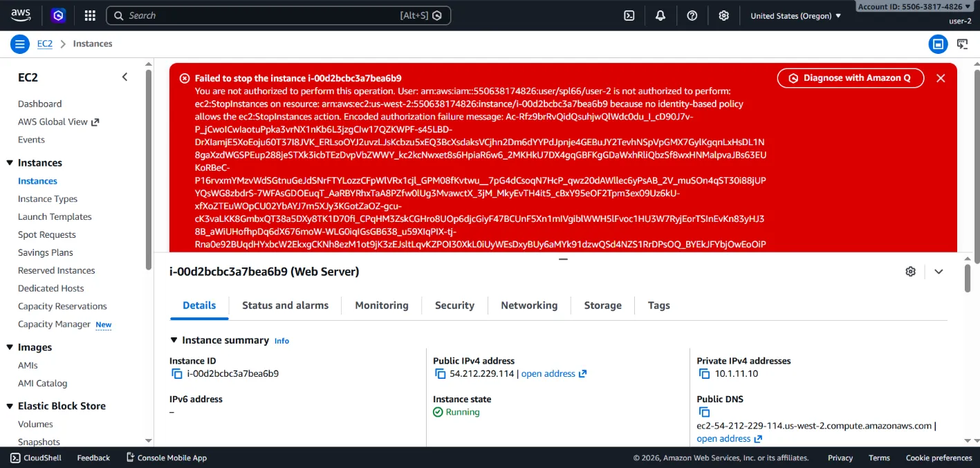Click Diagnose with Amazon Q button
980x468 pixels.
point(851,78)
